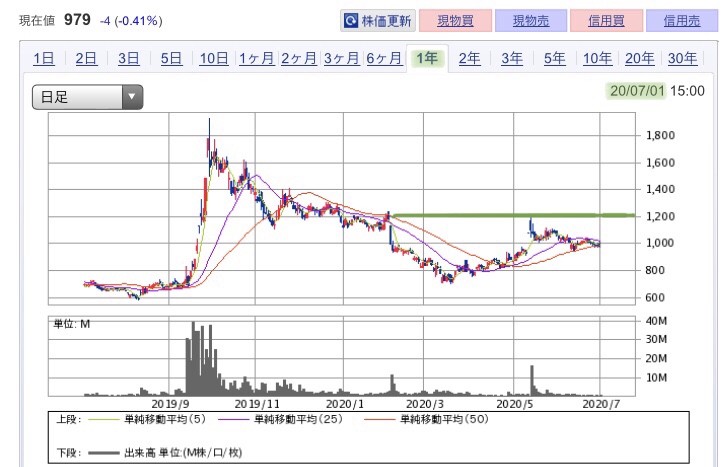
Task: Switch chart to 10日 range
Action: pos(214,58)
